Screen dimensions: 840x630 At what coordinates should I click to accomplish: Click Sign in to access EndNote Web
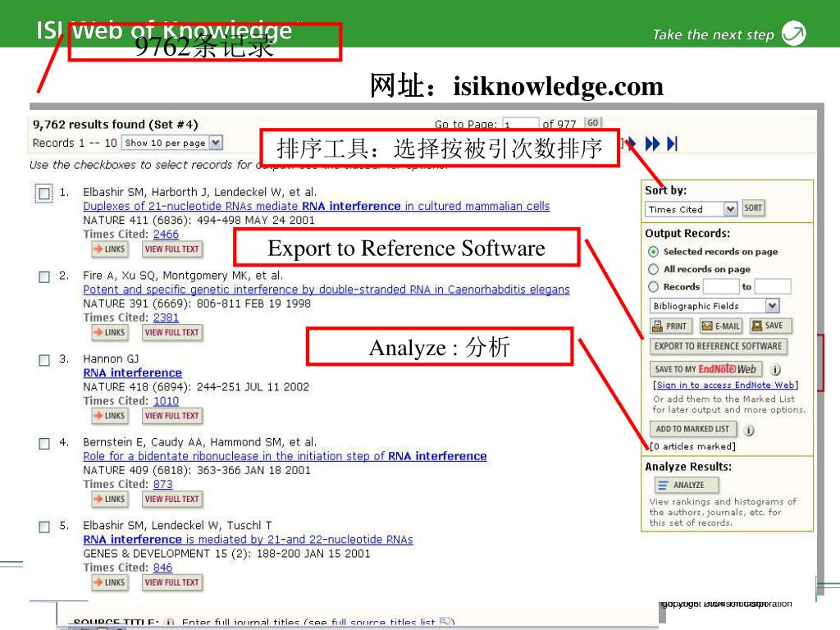pyautogui.click(x=725, y=386)
